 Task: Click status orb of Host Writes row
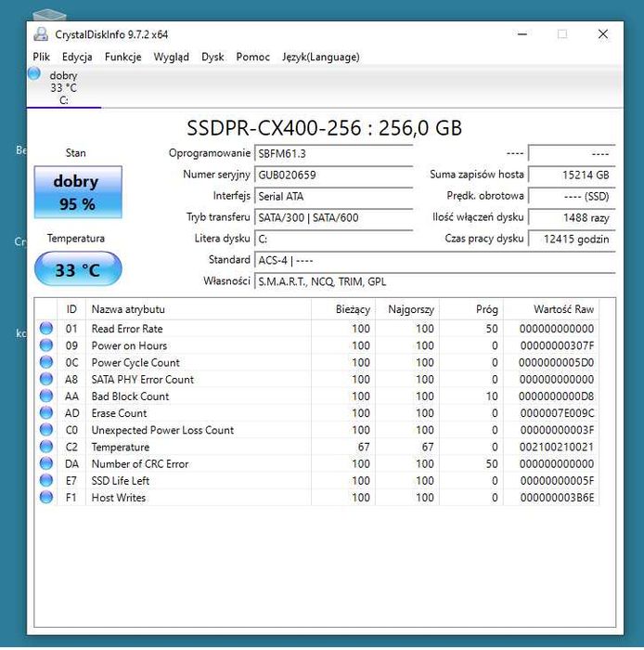[46, 498]
